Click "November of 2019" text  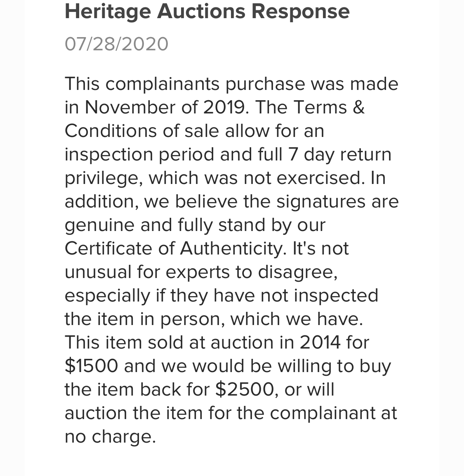tap(164, 108)
